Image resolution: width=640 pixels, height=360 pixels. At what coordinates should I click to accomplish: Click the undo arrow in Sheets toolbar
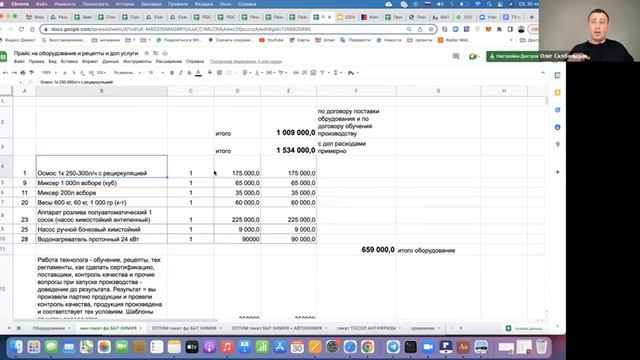(x=5, y=73)
